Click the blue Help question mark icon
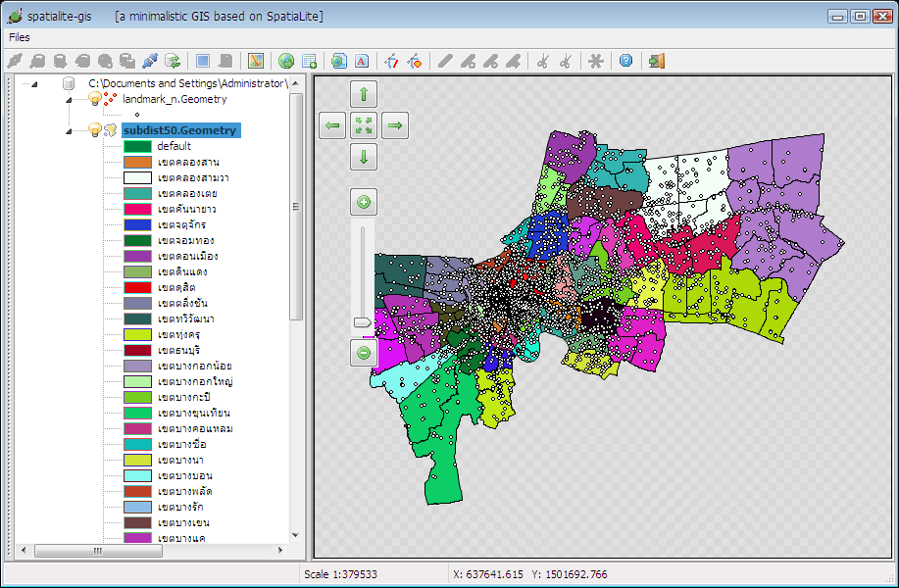 (x=626, y=61)
